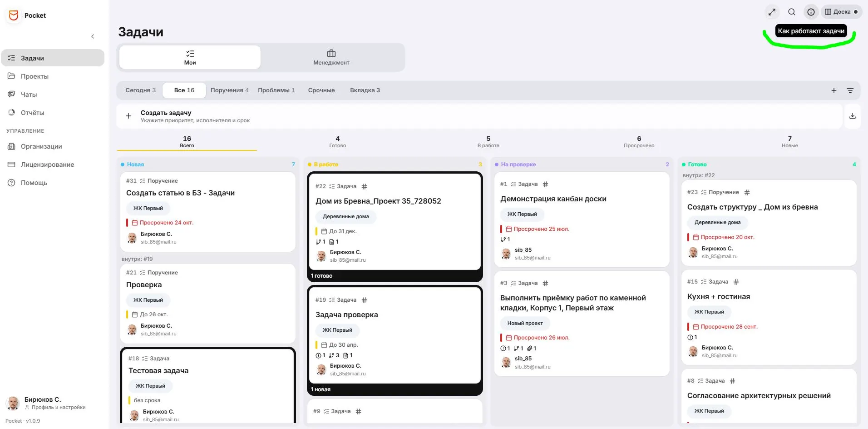Click ЖК Первый tag on Проверка card
Screen dimensions: 868x429
coord(148,300)
